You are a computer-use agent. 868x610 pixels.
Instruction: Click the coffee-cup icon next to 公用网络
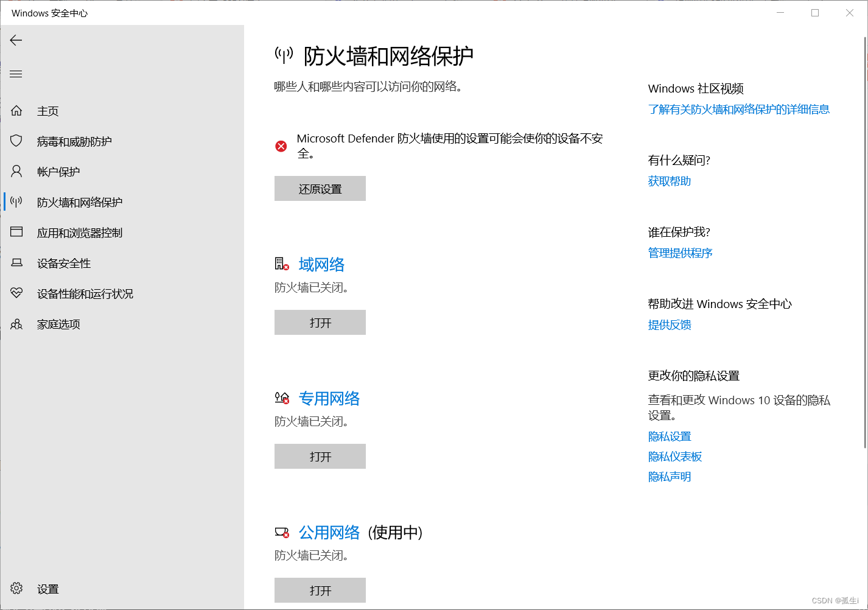(x=281, y=532)
